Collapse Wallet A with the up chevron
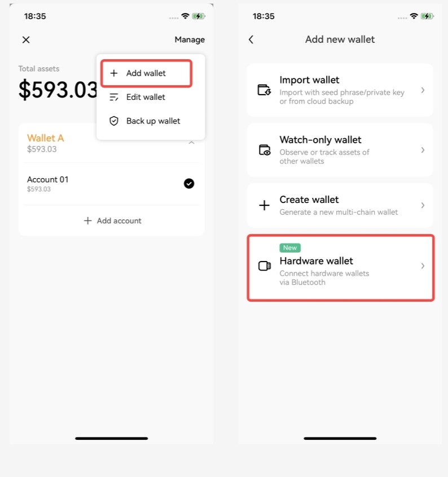 pyautogui.click(x=191, y=143)
